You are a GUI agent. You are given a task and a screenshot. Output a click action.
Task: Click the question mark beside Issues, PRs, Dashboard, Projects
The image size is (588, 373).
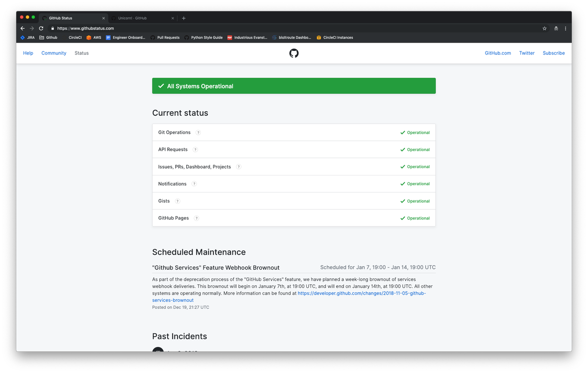coord(239,167)
